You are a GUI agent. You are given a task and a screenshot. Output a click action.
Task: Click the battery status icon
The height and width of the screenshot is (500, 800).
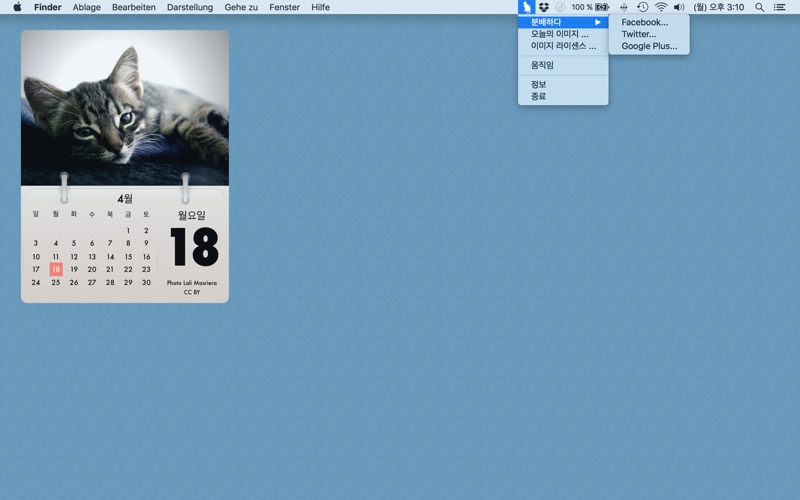602,7
